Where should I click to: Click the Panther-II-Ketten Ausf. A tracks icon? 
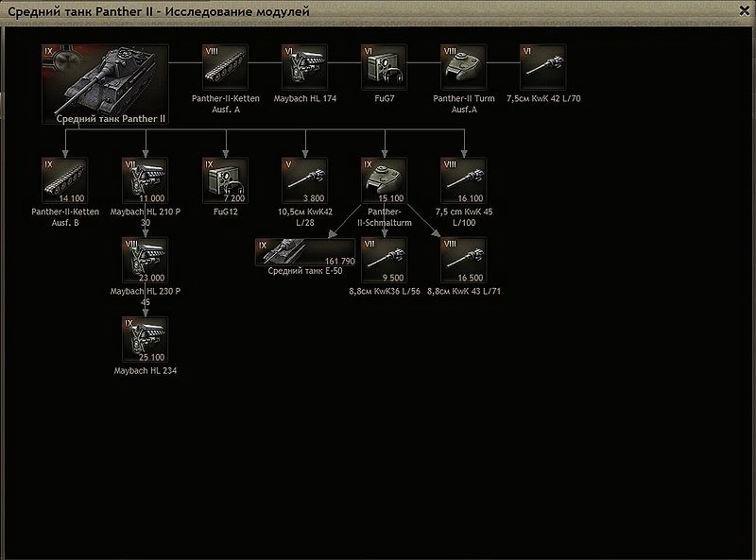(226, 67)
